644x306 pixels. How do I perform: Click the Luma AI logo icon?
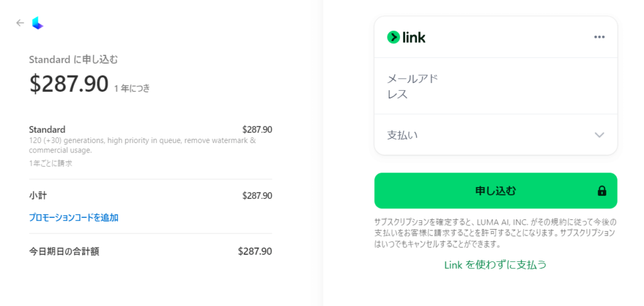coord(38,23)
